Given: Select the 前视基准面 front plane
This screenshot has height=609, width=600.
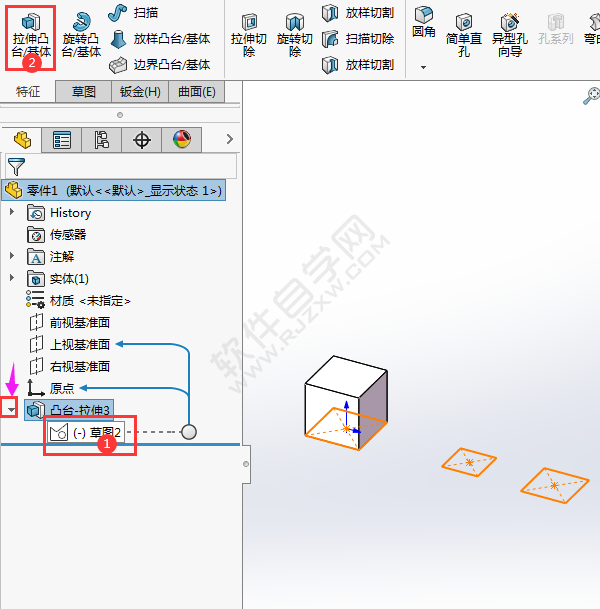Looking at the screenshot, I should coord(70,322).
